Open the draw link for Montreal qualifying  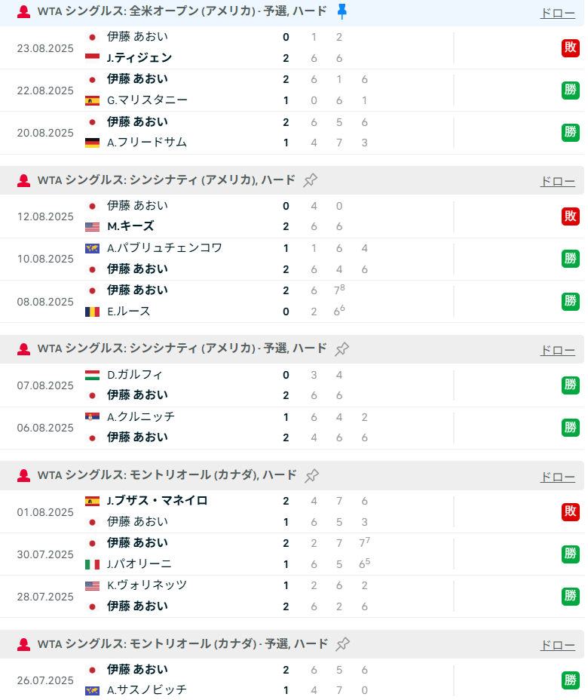(x=557, y=645)
